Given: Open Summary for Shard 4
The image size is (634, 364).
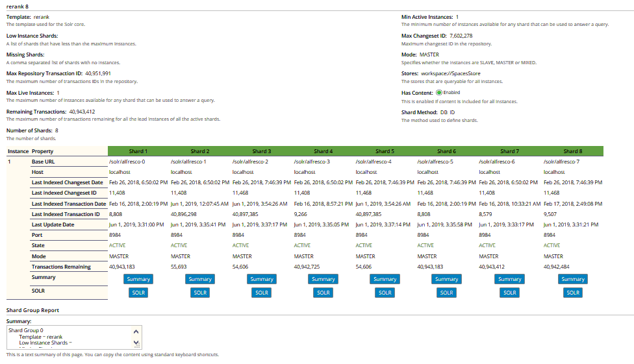Looking at the screenshot, I should coord(323,279).
